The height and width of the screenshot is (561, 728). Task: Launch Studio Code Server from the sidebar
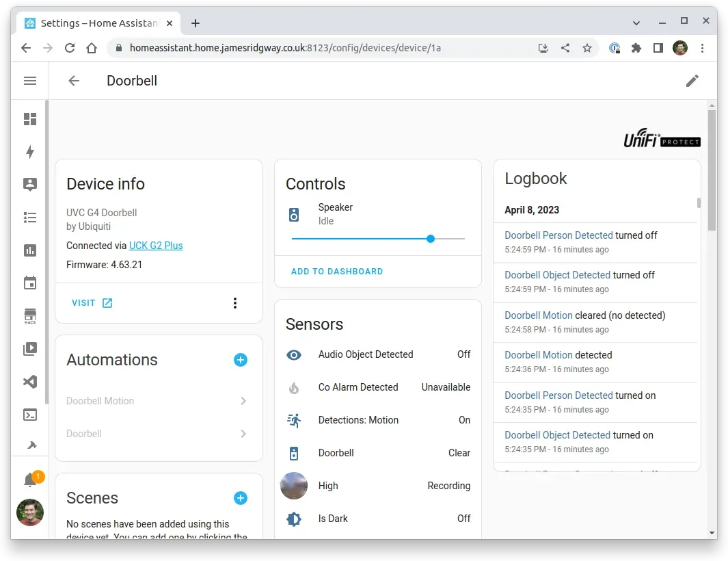pos(29,381)
